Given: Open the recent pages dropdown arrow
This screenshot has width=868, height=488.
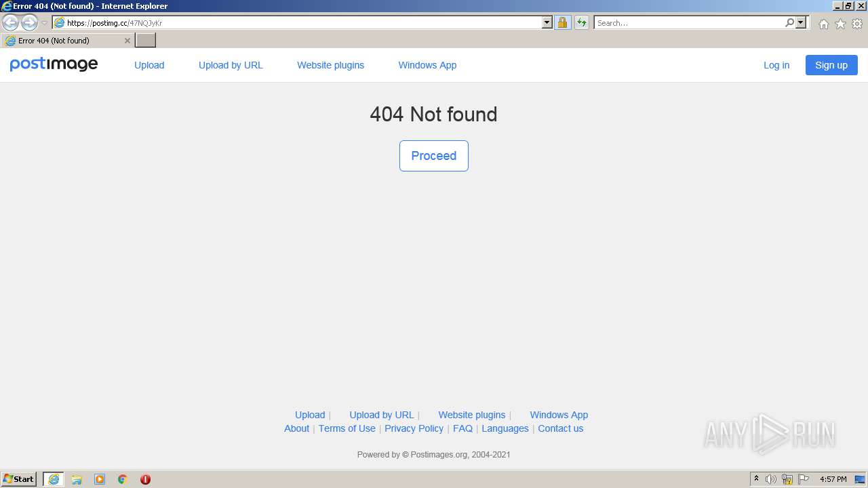Looking at the screenshot, I should (x=44, y=23).
